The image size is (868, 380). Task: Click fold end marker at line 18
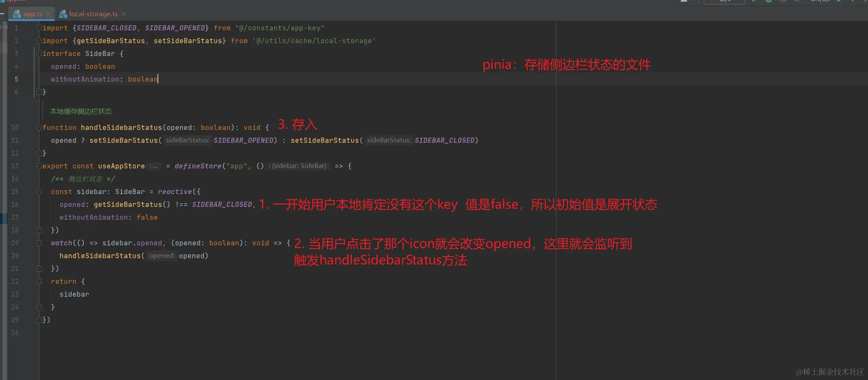coord(39,230)
